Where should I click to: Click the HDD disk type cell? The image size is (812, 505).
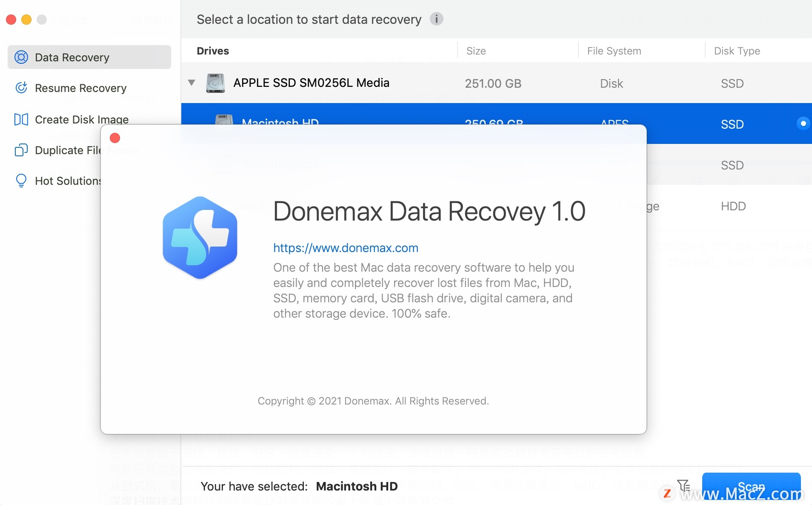[733, 207]
